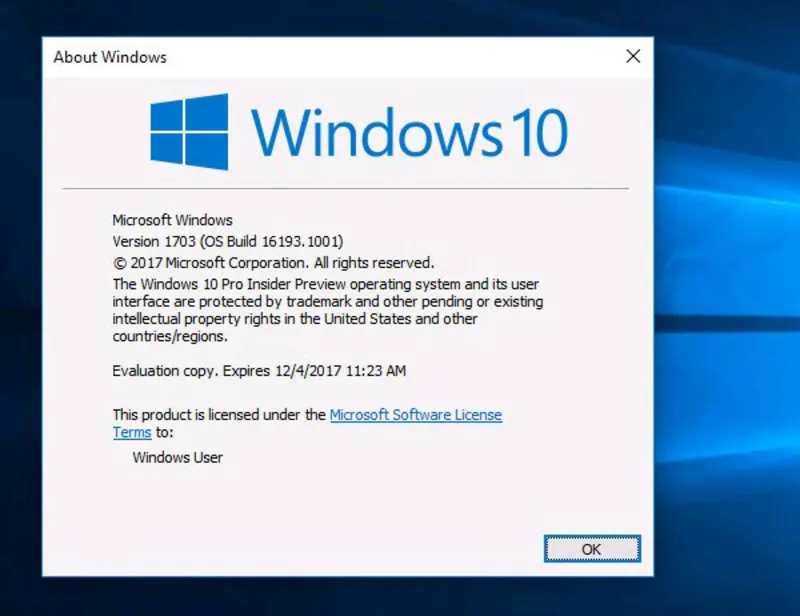
Task: Click the Evaluation copy expiry line
Action: coord(259,371)
